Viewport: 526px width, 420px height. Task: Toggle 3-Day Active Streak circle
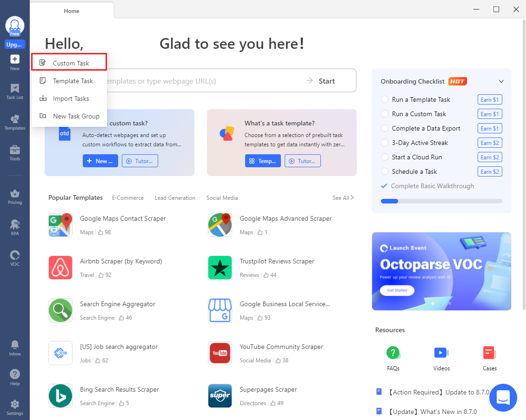point(385,143)
